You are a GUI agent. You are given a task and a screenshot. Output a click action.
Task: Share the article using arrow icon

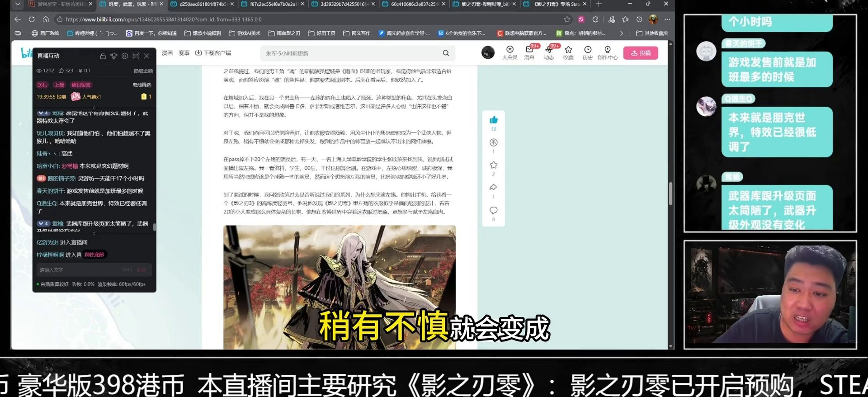point(493,187)
